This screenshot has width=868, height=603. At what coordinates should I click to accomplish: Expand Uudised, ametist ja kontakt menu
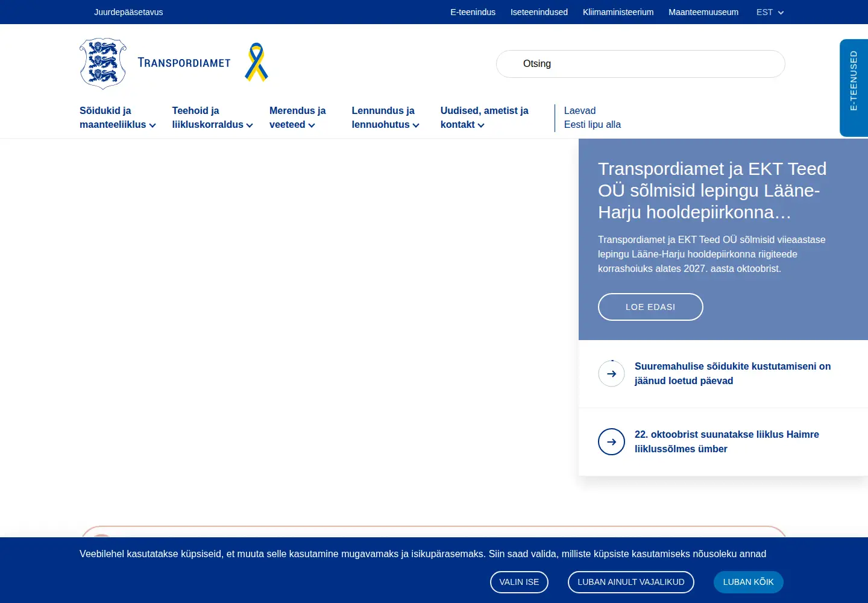(x=484, y=118)
